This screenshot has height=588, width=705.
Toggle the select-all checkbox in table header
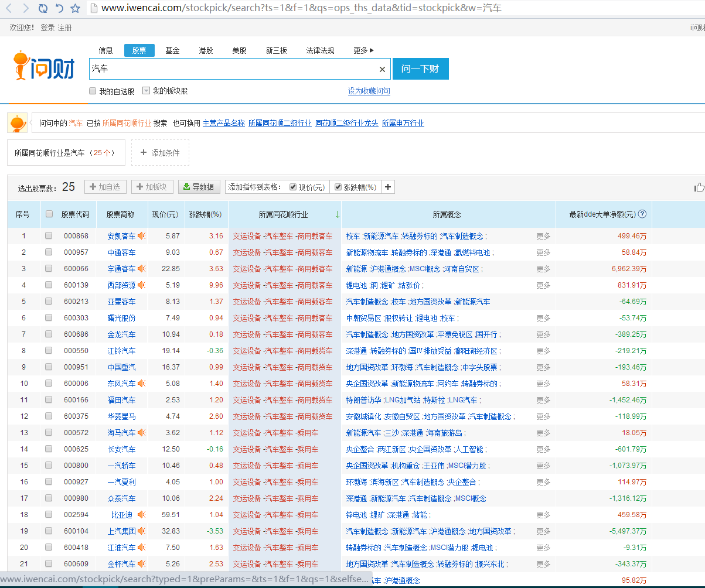point(49,214)
